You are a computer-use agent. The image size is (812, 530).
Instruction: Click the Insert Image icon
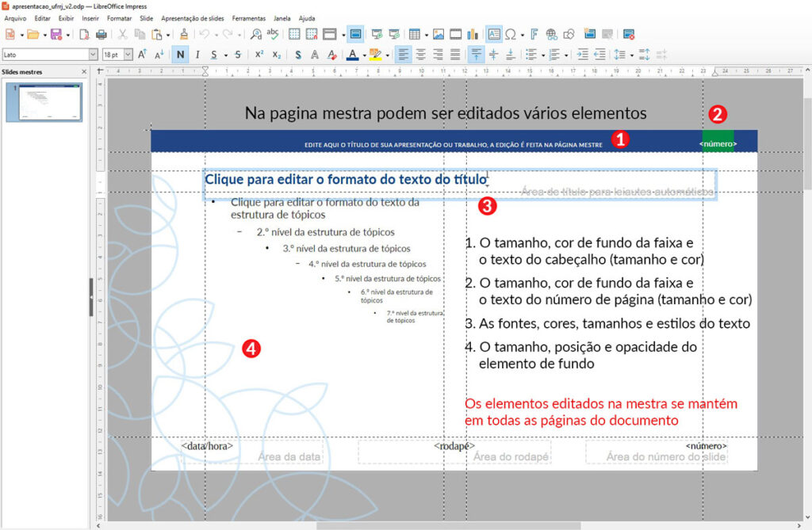click(439, 34)
